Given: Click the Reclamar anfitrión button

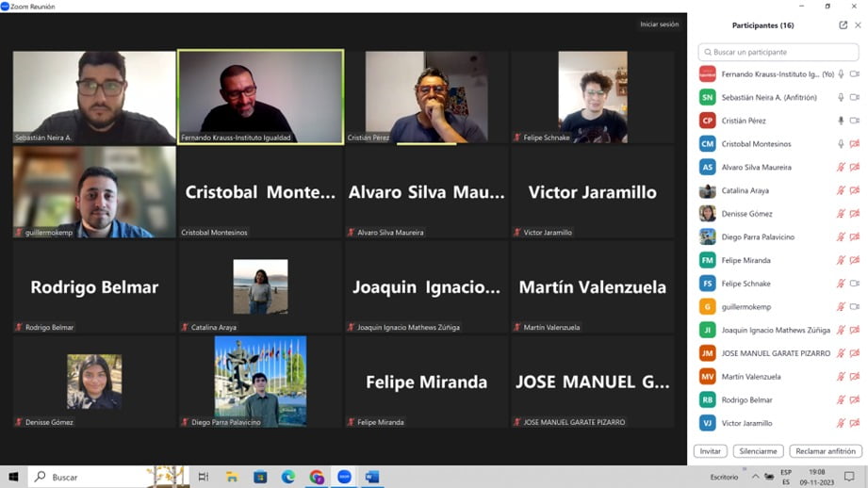Looking at the screenshot, I should (x=826, y=451).
